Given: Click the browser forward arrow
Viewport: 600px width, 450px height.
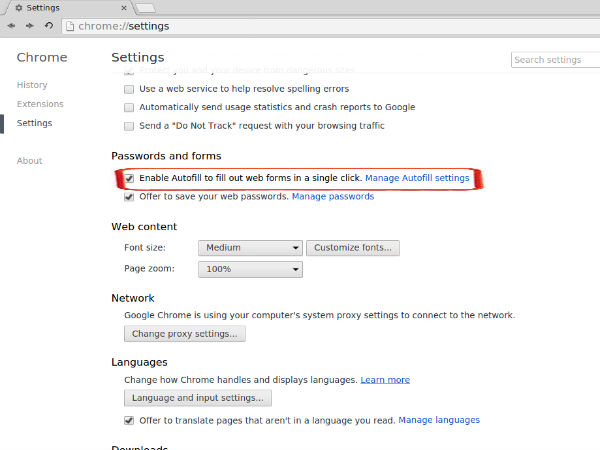Looking at the screenshot, I should (x=29, y=25).
